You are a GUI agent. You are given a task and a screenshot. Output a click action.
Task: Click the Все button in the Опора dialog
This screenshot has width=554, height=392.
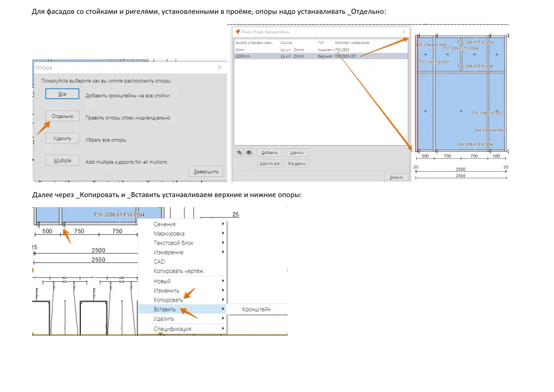[x=62, y=94]
